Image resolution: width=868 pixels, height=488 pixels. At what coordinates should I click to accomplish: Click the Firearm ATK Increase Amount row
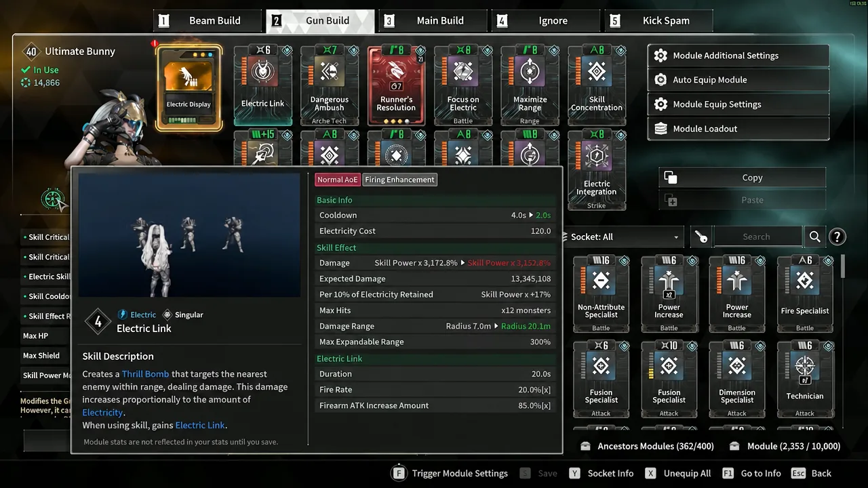pos(435,405)
